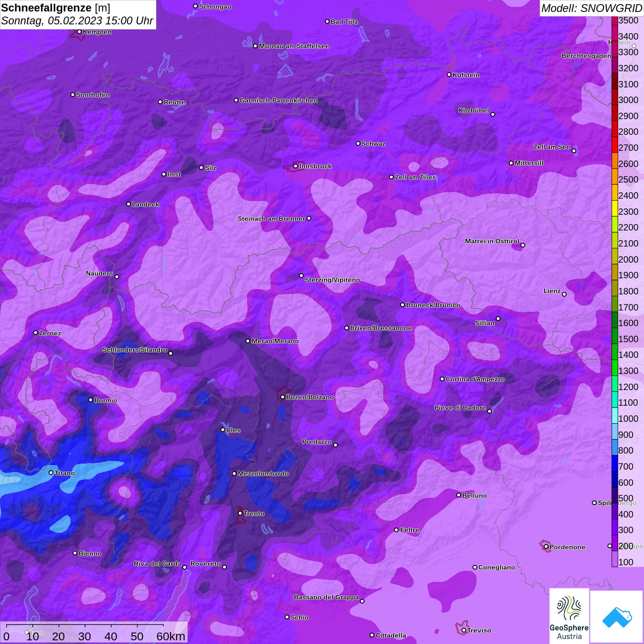Click the Schneefallgrenze [m] title
Image resolution: width=644 pixels, height=644 pixels.
tap(56, 8)
